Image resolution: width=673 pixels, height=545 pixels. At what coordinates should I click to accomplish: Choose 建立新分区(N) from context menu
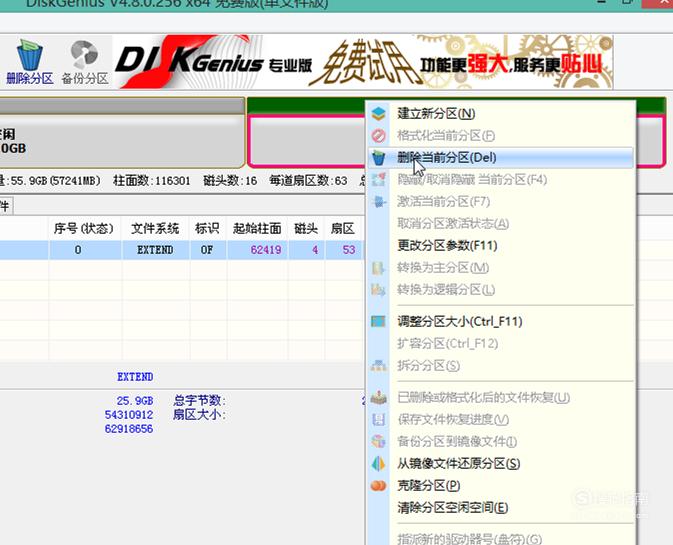(x=436, y=114)
